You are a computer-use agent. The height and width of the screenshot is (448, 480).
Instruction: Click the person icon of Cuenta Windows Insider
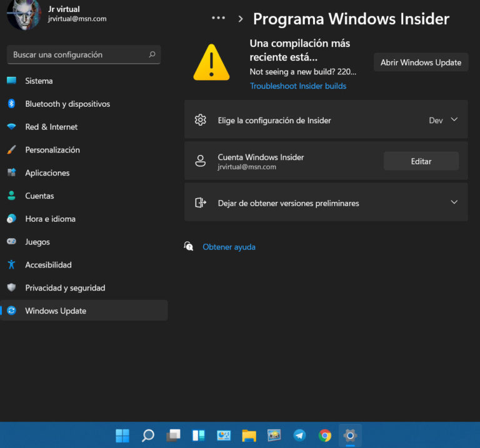point(201,161)
